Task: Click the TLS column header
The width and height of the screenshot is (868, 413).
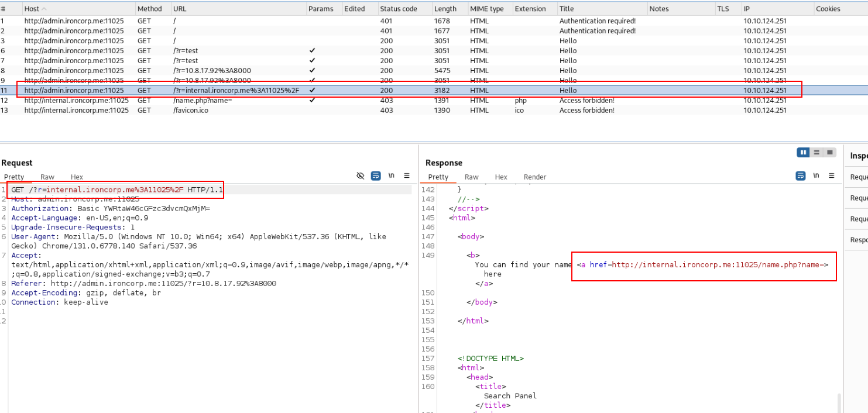Action: (728, 9)
